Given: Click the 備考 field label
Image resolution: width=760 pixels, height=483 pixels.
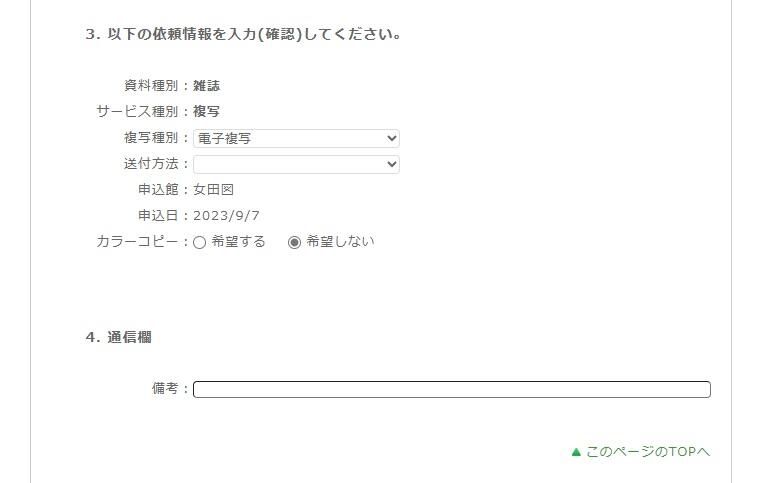Looking at the screenshot, I should pyautogui.click(x=165, y=388).
